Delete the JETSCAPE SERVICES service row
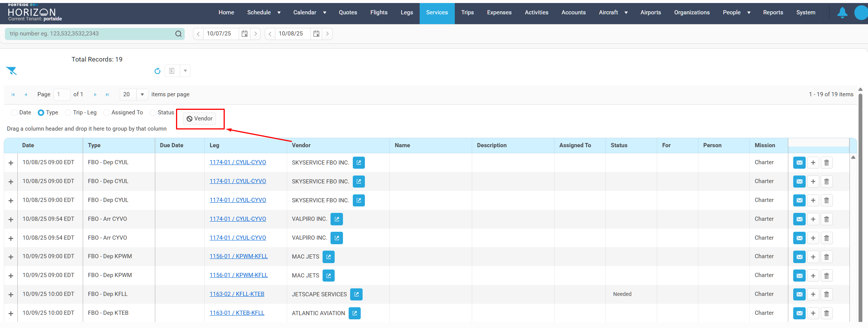This screenshot has width=868, height=328. coord(826,294)
